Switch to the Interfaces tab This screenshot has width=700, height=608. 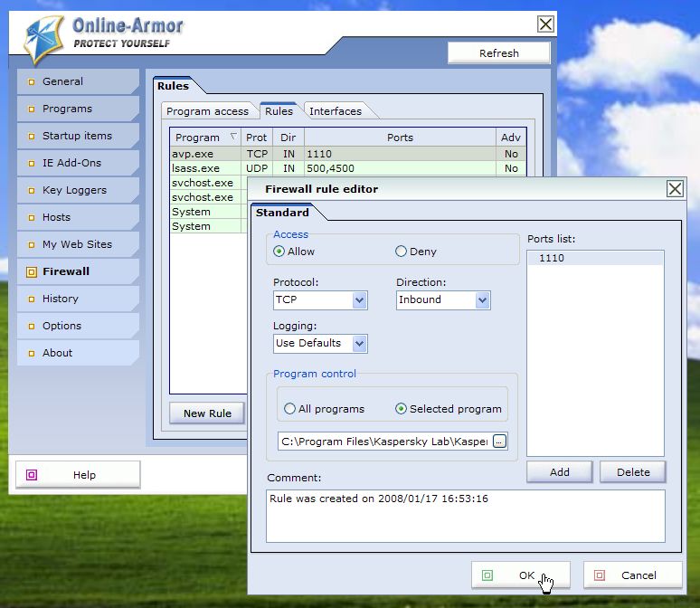336,111
